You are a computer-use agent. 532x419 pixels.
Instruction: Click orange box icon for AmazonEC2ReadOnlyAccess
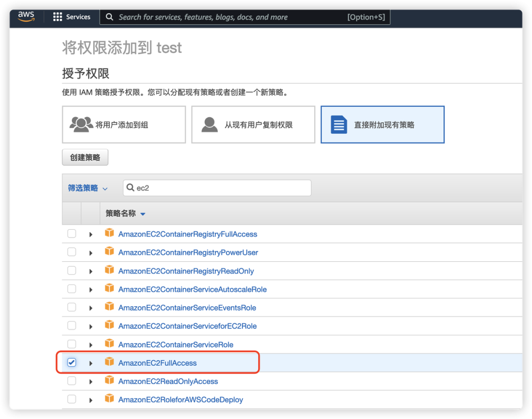(x=109, y=380)
